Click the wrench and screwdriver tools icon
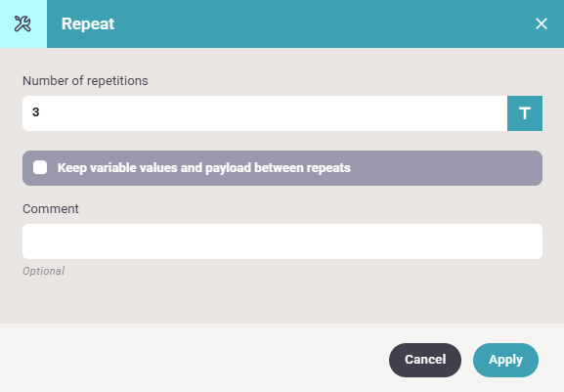Screen dimensions: 564x392 point(22,23)
